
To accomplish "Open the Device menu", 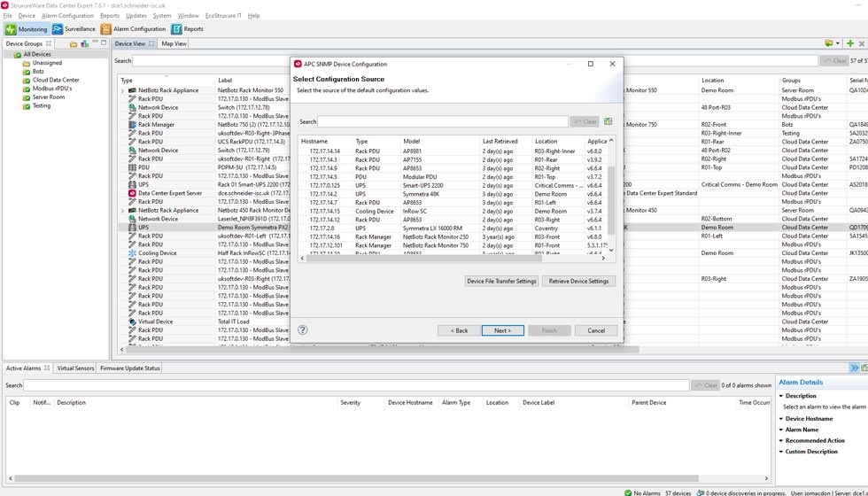I will coord(27,16).
